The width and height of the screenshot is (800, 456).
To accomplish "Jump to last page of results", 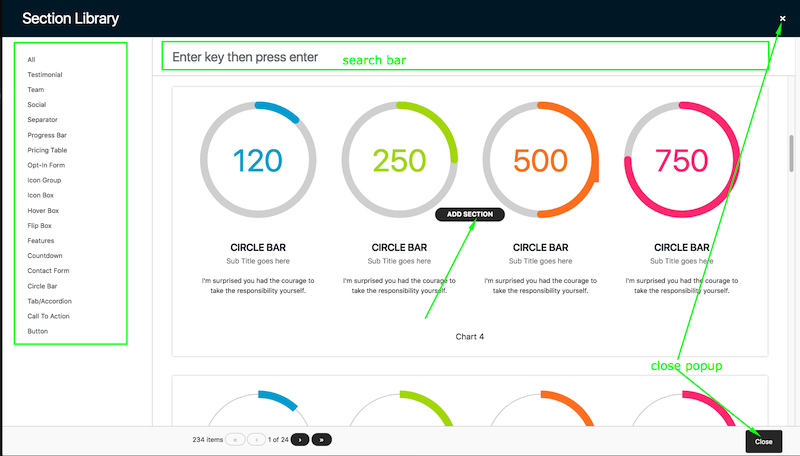I will (321, 439).
